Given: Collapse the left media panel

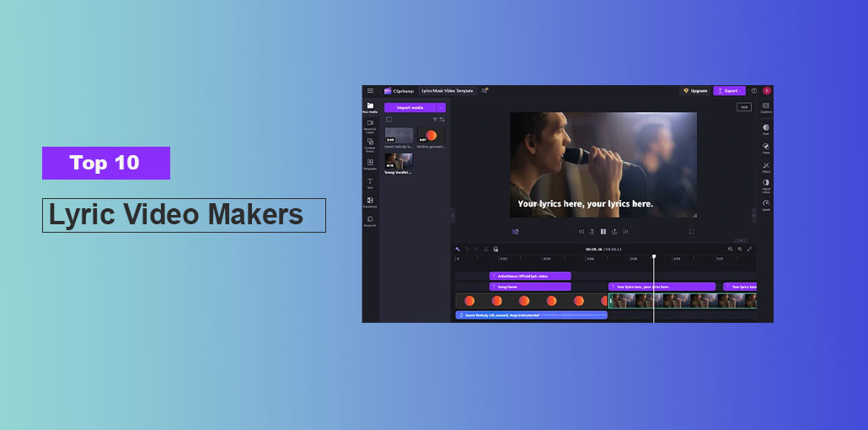Looking at the screenshot, I should click(x=453, y=216).
